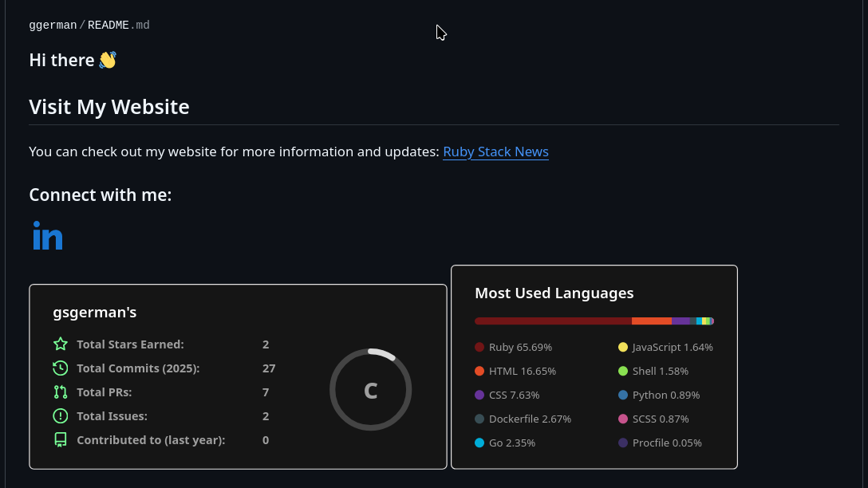Click the exclamation icon beside Total Issues
This screenshot has width=868, height=488.
click(61, 416)
